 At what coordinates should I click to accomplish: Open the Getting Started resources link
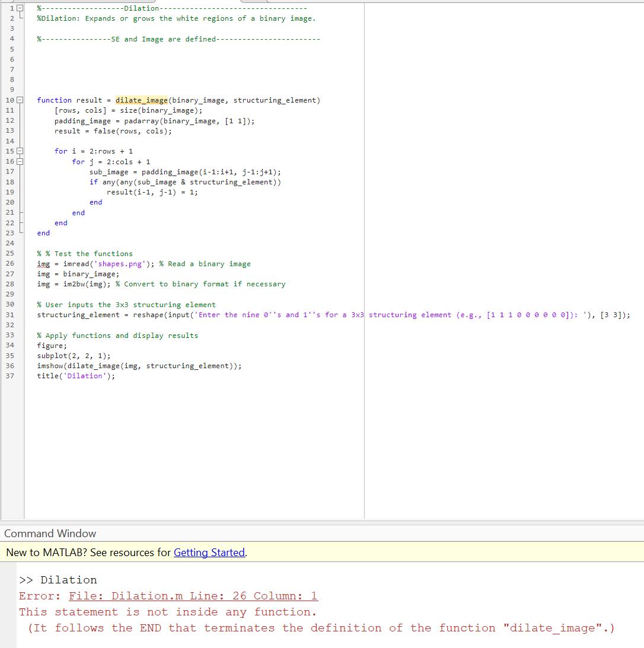[209, 552]
